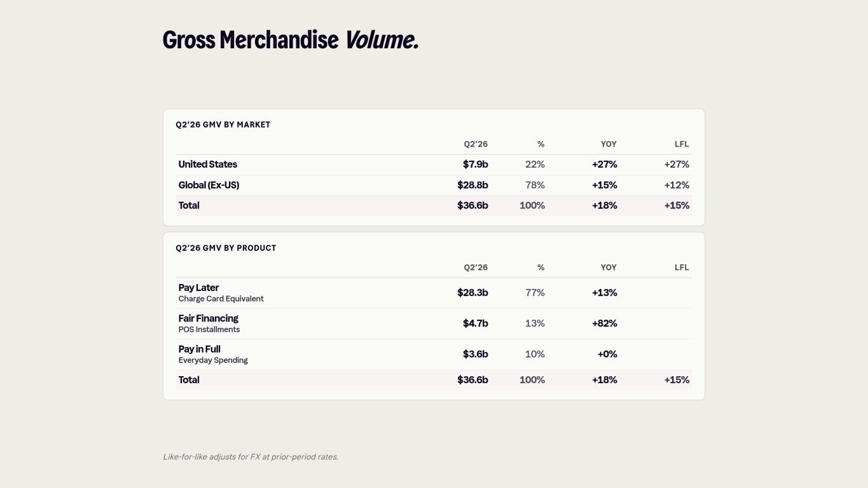
Task: Click the Gross Merchandise Volume title
Action: point(291,40)
